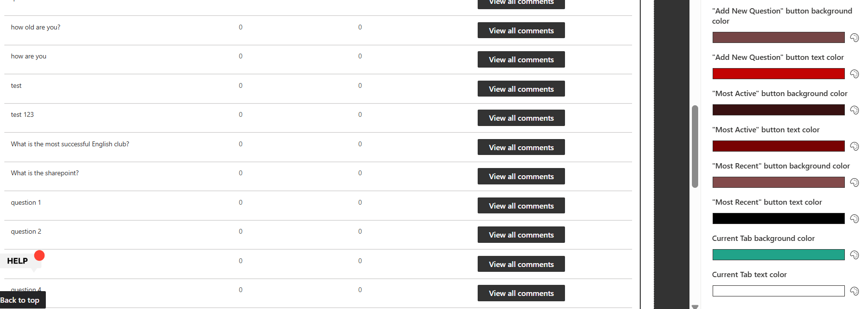Open palette icon for Current Tab background color
This screenshot has height=309, width=868.
(854, 255)
